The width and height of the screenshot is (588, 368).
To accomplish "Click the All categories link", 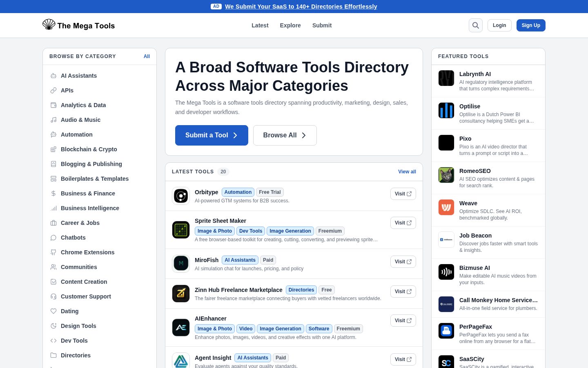I will [x=147, y=56].
